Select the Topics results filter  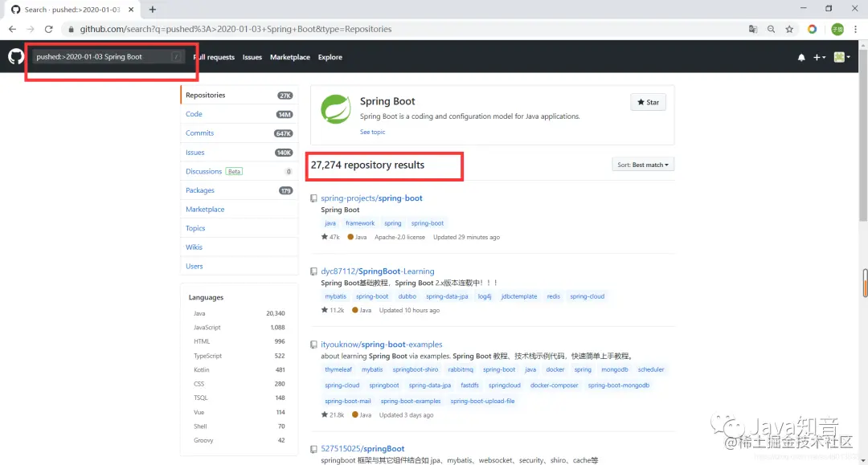coord(240,228)
